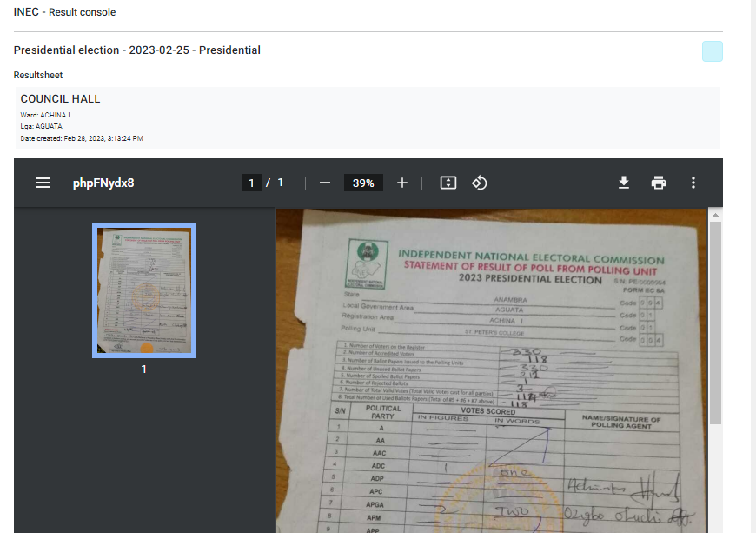Zoom in with the plus icon
The height and width of the screenshot is (533, 756).
click(x=402, y=183)
